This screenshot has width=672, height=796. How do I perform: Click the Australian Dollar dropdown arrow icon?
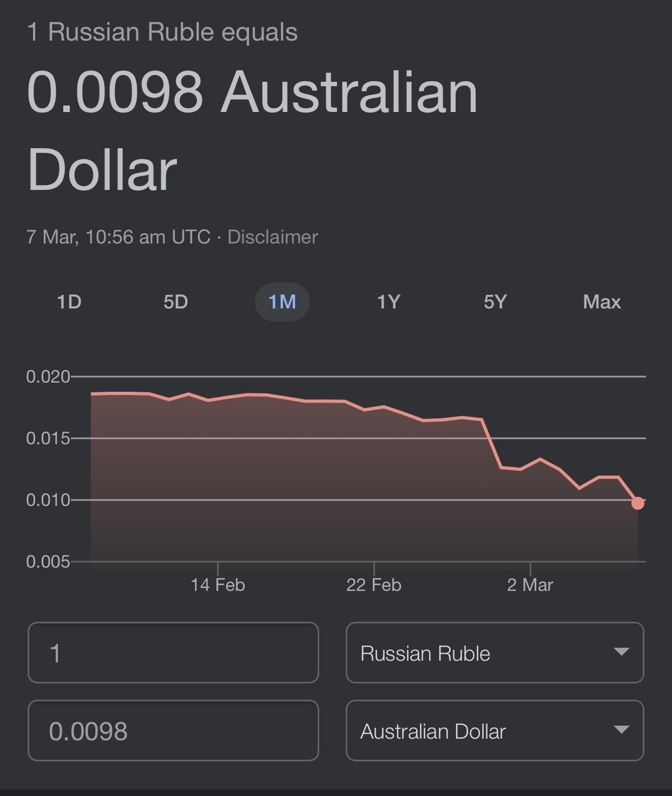622,729
